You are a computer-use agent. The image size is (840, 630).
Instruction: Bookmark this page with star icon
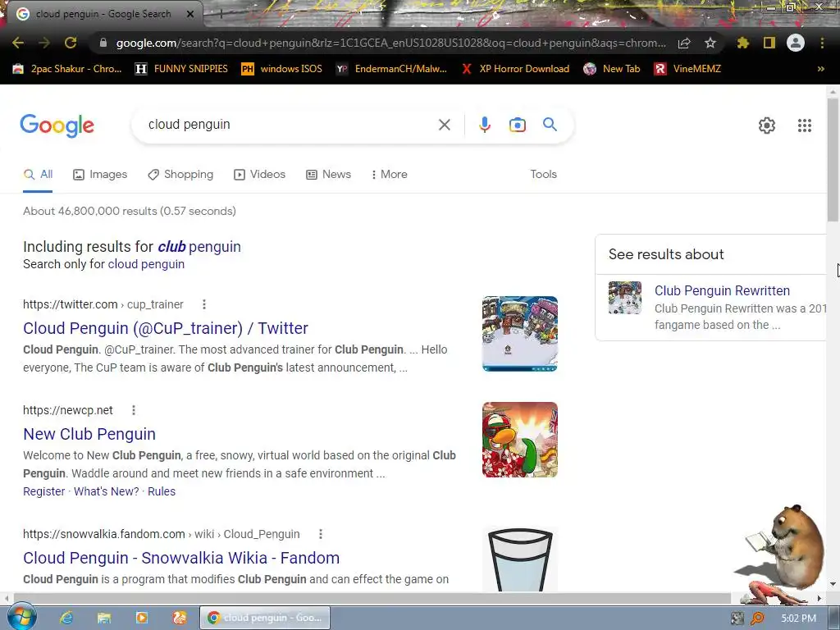click(x=710, y=43)
